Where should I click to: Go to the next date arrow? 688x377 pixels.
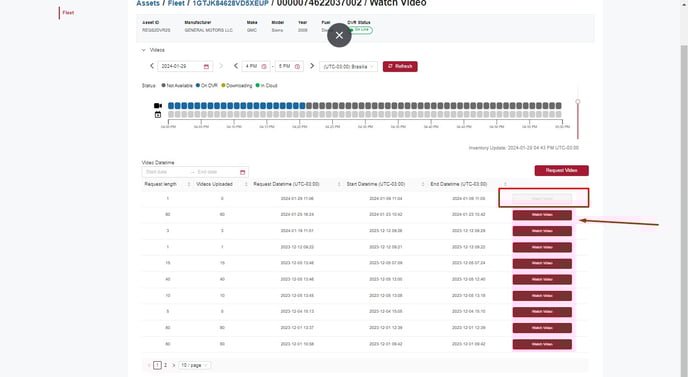click(221, 66)
